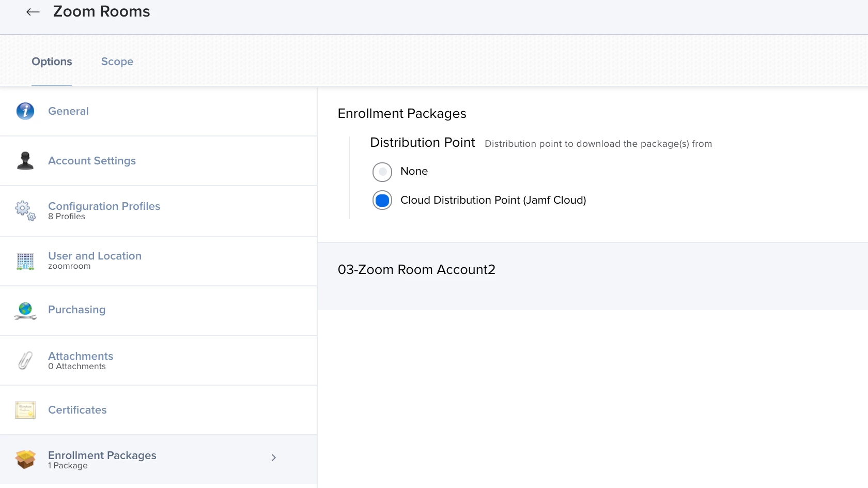Click the '0 Attachments' subtitle text
This screenshot has width=868, height=488.
point(77,367)
